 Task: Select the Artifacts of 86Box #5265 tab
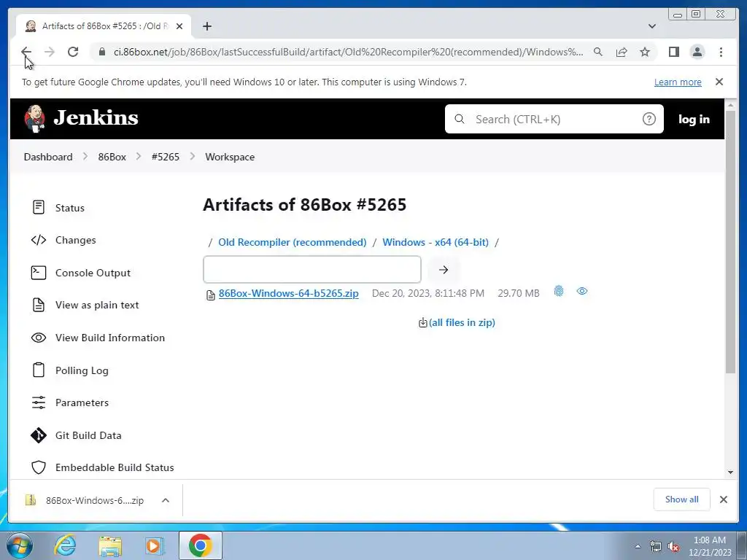pyautogui.click(x=104, y=26)
